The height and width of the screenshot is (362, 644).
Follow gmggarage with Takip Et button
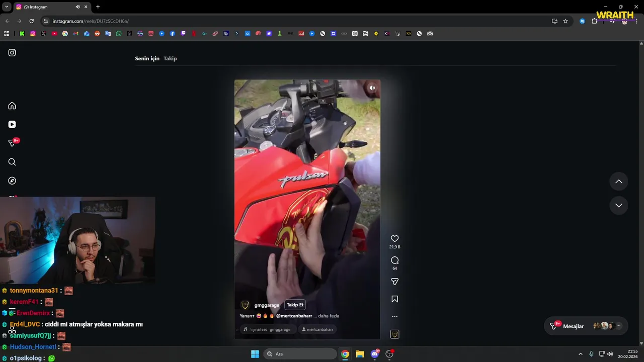point(295,305)
